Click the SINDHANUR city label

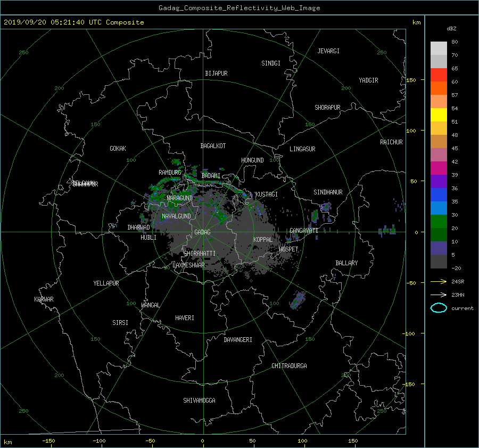pyautogui.click(x=328, y=192)
